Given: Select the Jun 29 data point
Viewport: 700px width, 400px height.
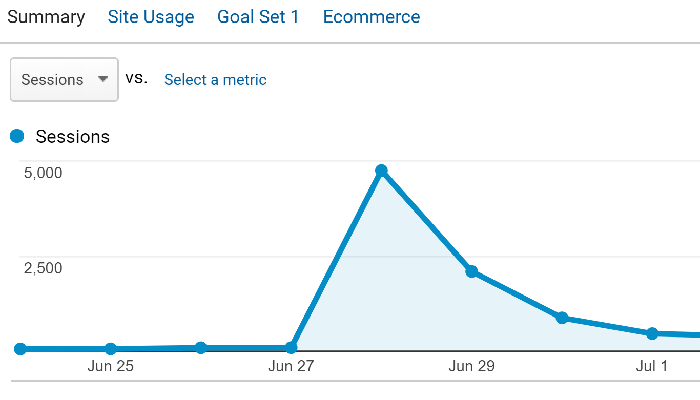Looking at the screenshot, I should [472, 271].
